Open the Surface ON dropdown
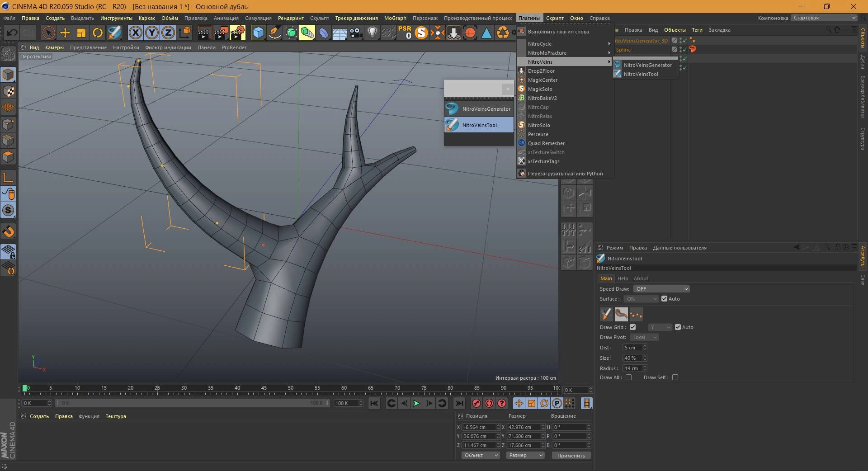The image size is (868, 471). tap(641, 299)
